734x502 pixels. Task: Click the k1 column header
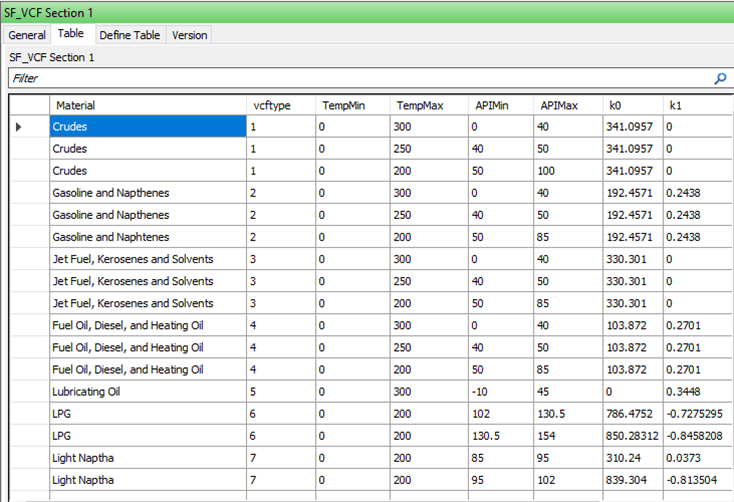pyautogui.click(x=698, y=105)
